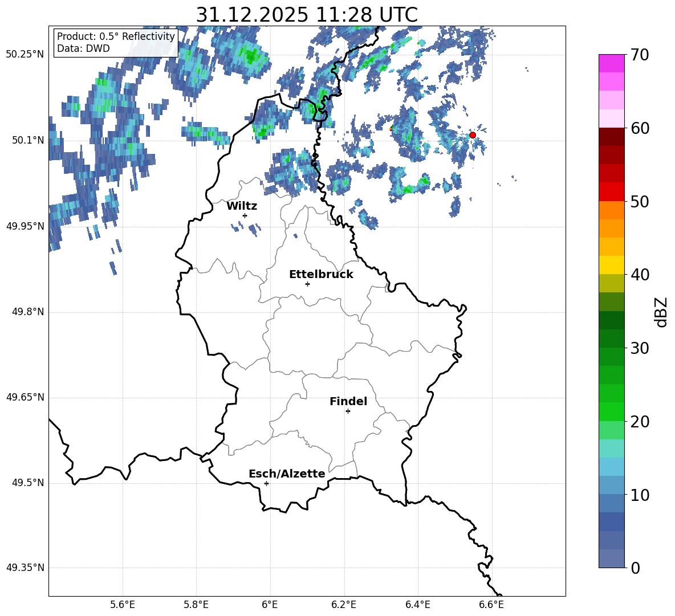Click the colorbar tick label 60
The width and height of the screenshot is (675, 616).
[x=640, y=128]
